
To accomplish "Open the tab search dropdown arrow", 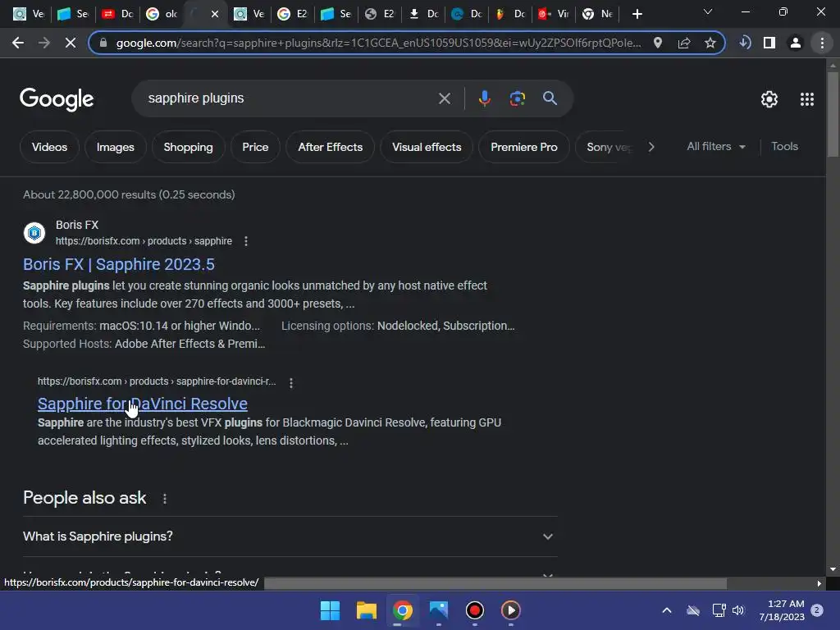I will pyautogui.click(x=708, y=11).
